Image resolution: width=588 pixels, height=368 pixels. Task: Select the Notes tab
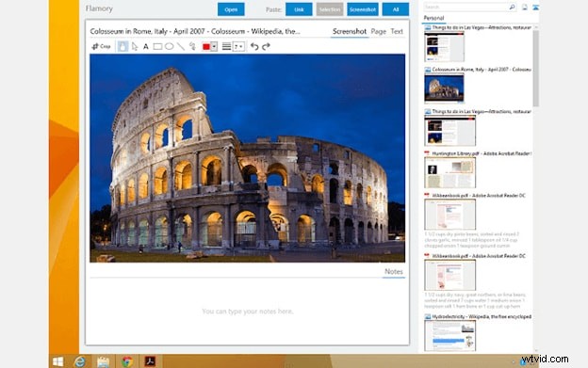click(394, 272)
